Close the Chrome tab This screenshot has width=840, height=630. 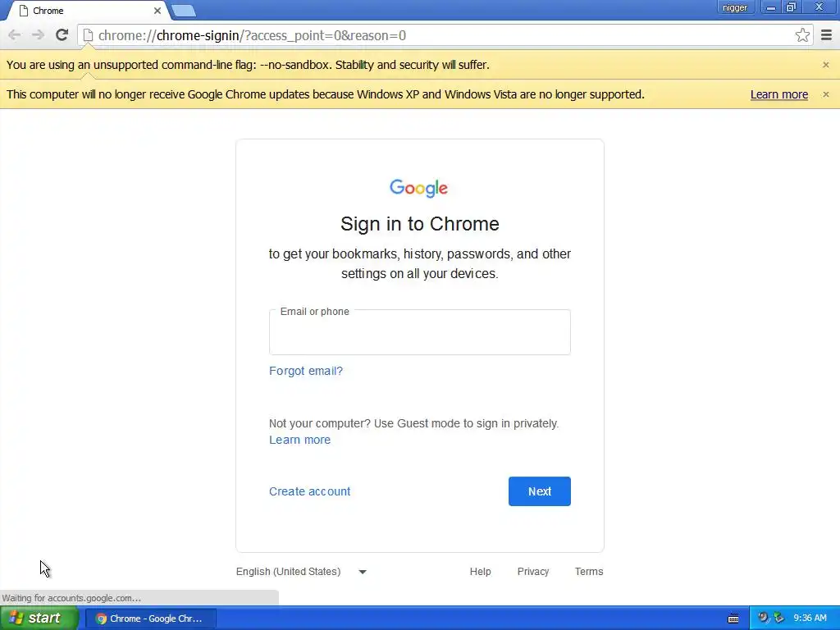point(157,11)
